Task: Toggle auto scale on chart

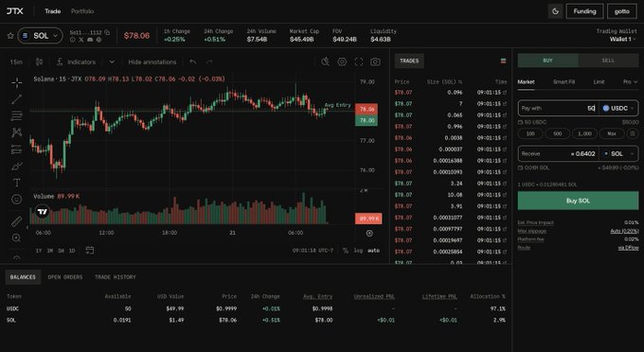Action: [x=373, y=250]
